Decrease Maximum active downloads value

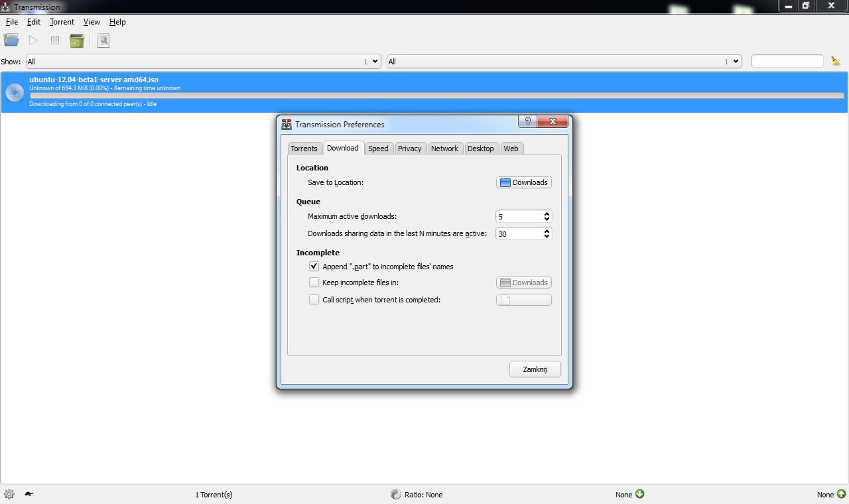coord(547,219)
